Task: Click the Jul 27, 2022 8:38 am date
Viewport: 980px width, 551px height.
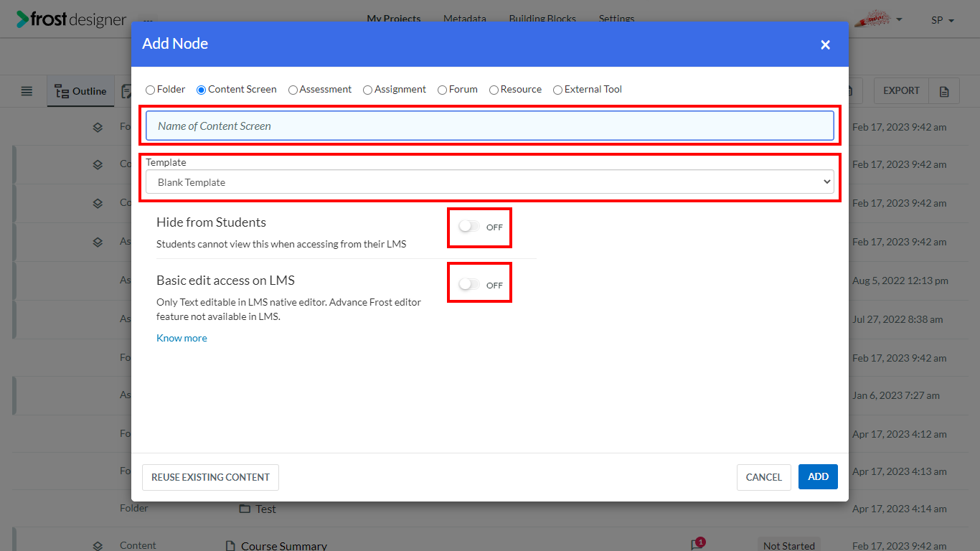Action: click(897, 319)
